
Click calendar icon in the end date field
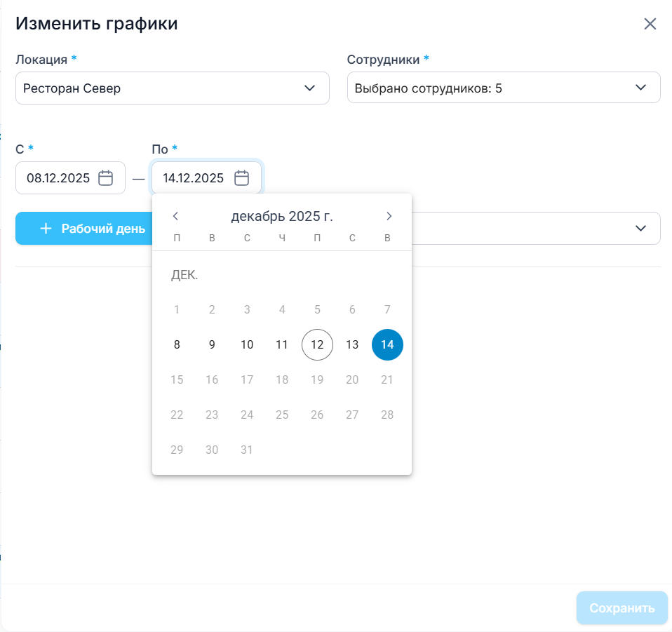tap(242, 178)
